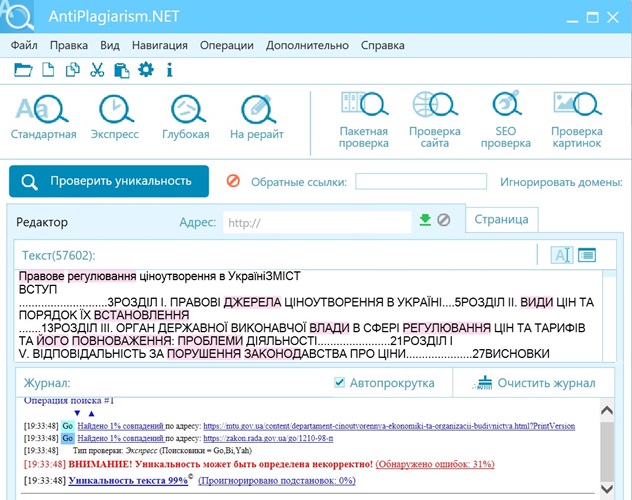Choose the Экспресс check mode

(x=115, y=109)
